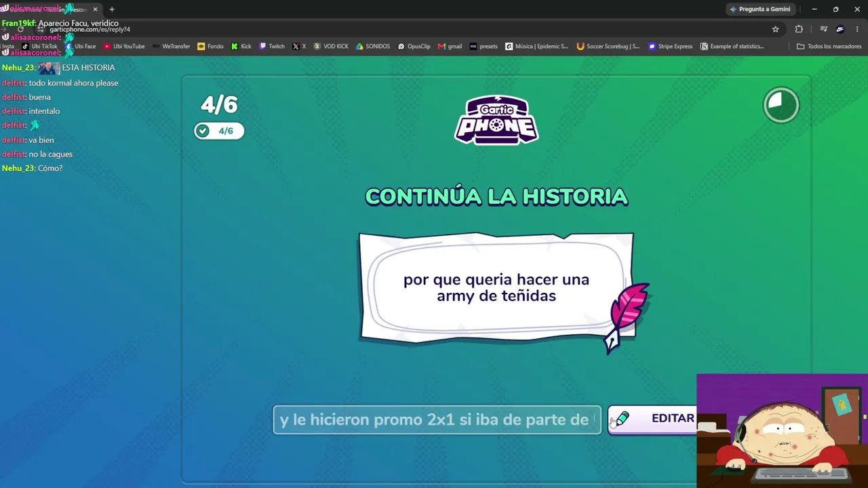Open the Fondo bookmark

210,47
